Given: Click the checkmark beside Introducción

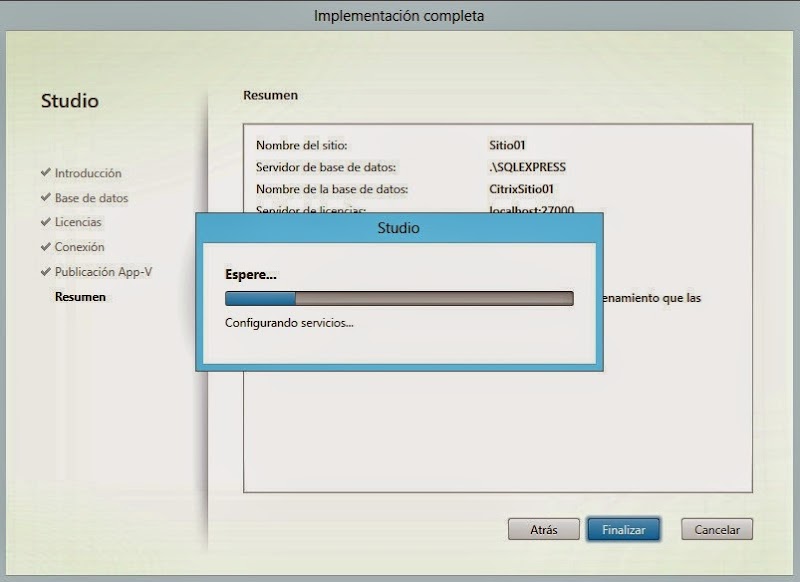Looking at the screenshot, I should pos(46,172).
